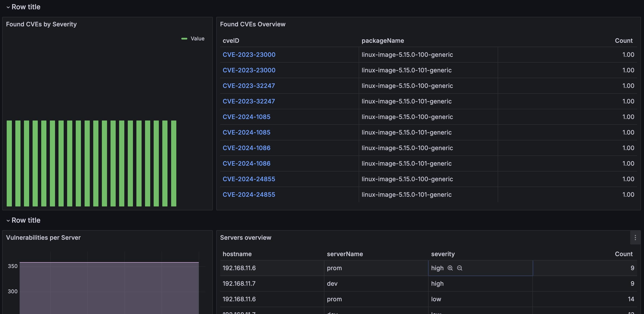Open CVE-2024-1085 link for 100-generic package
This screenshot has height=314, width=644.
(246, 117)
